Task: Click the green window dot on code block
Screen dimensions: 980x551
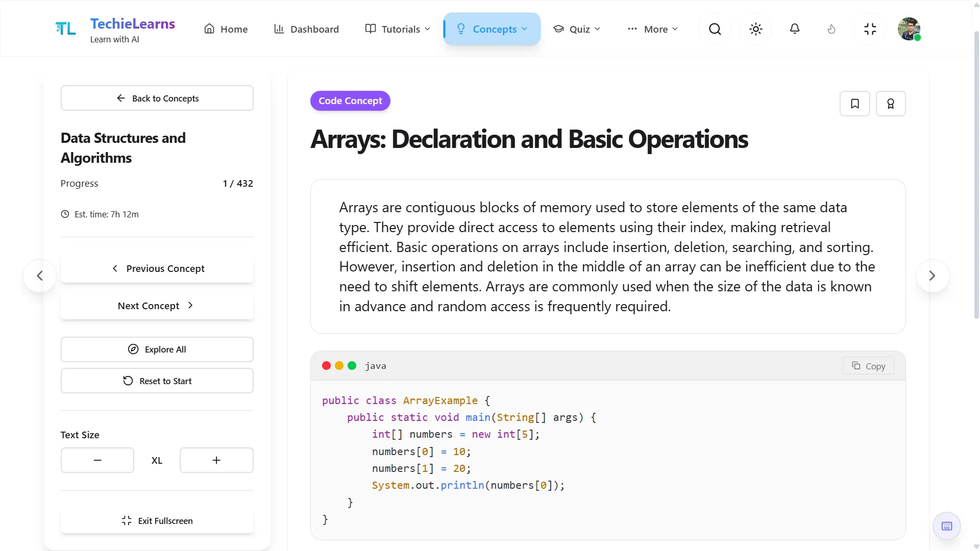Action: click(352, 366)
